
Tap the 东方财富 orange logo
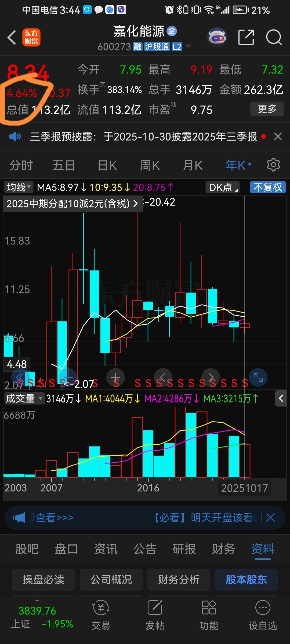31,37
